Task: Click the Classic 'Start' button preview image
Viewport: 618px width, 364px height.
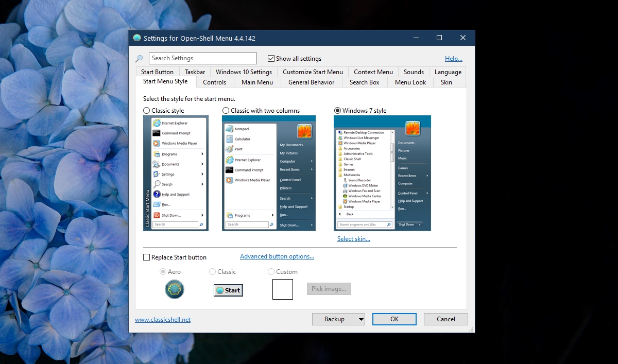Action: (228, 290)
